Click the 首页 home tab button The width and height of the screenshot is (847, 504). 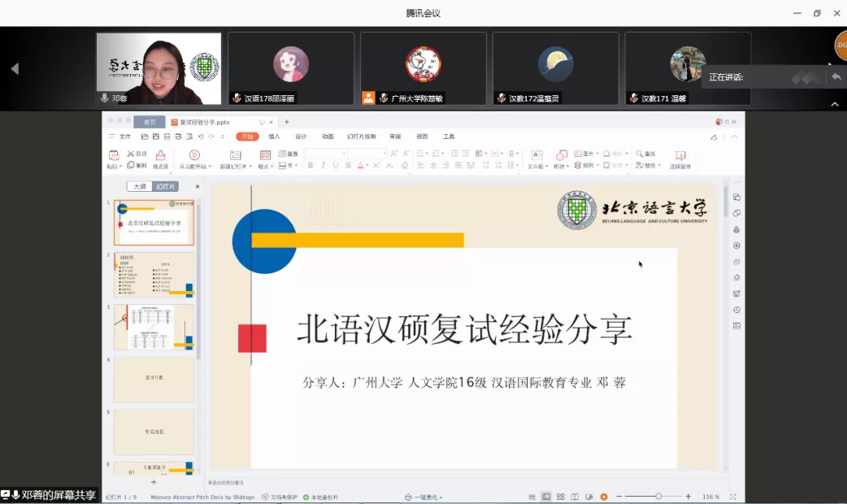click(x=150, y=122)
